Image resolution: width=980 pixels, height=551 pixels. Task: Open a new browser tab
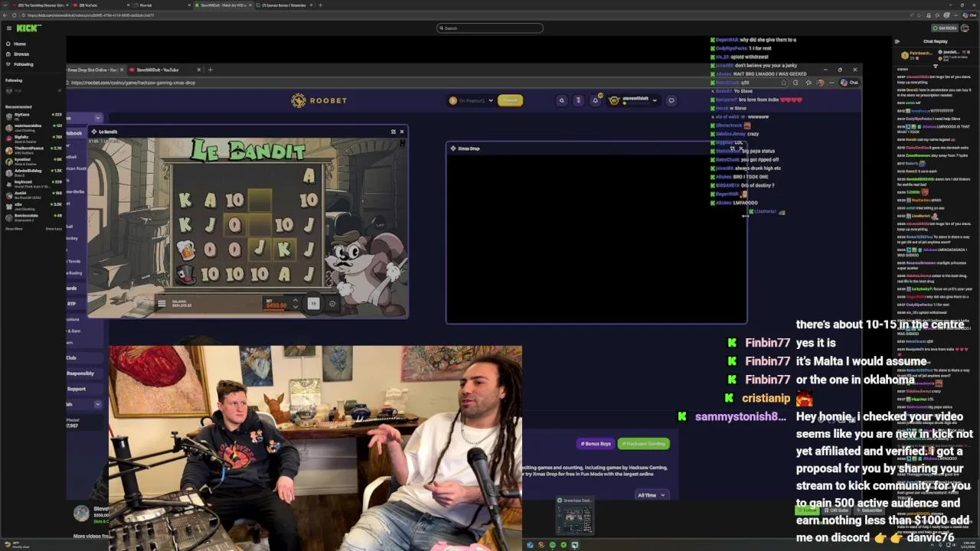click(320, 5)
